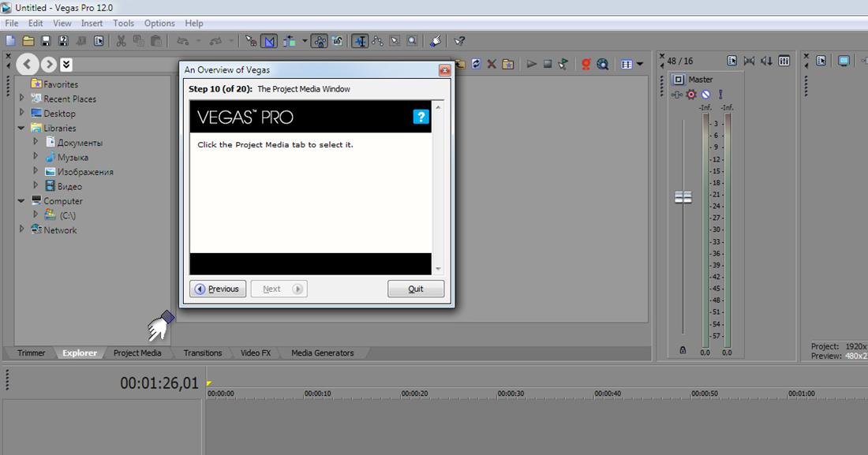
Task: Quit the Overview of Vegas tutorial
Action: 416,289
